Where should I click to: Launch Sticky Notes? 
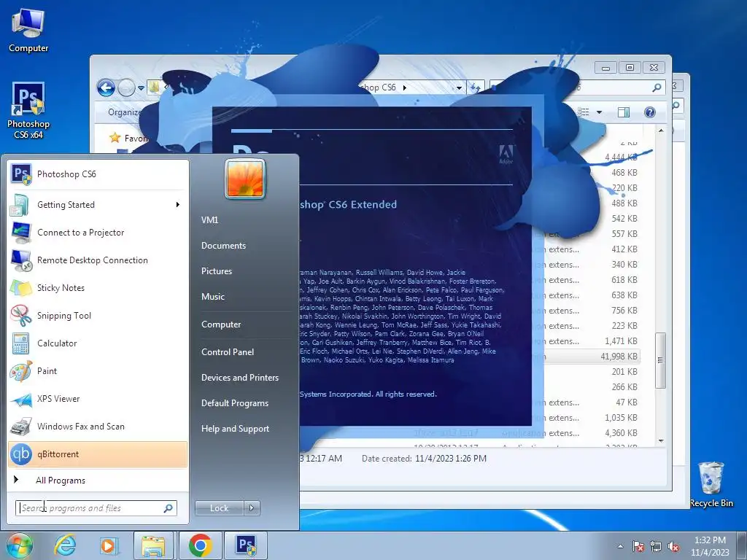tap(98, 287)
